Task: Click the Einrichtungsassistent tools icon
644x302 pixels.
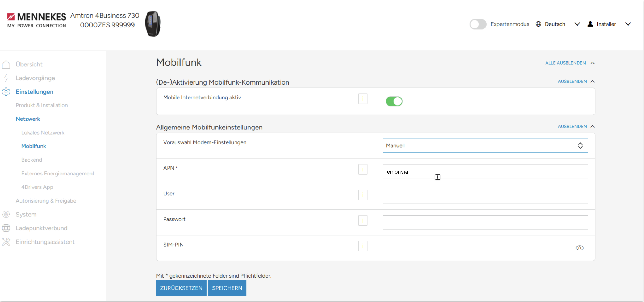Action: click(6, 242)
